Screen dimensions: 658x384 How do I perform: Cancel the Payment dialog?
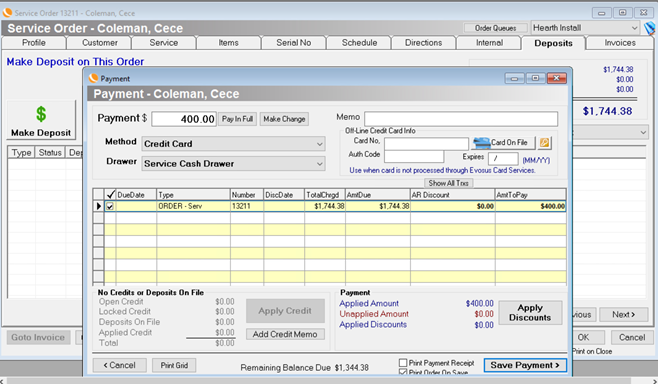[x=120, y=366]
